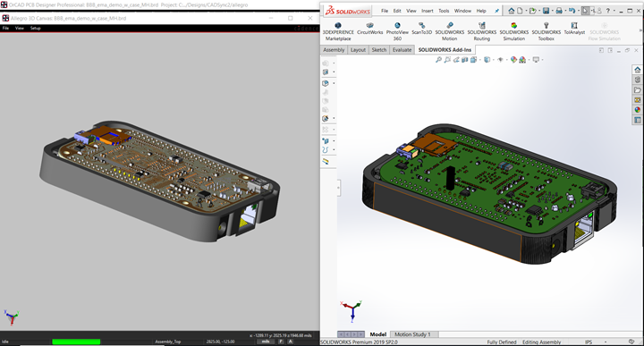Expand dropdown next to Undo icon

click(579, 11)
